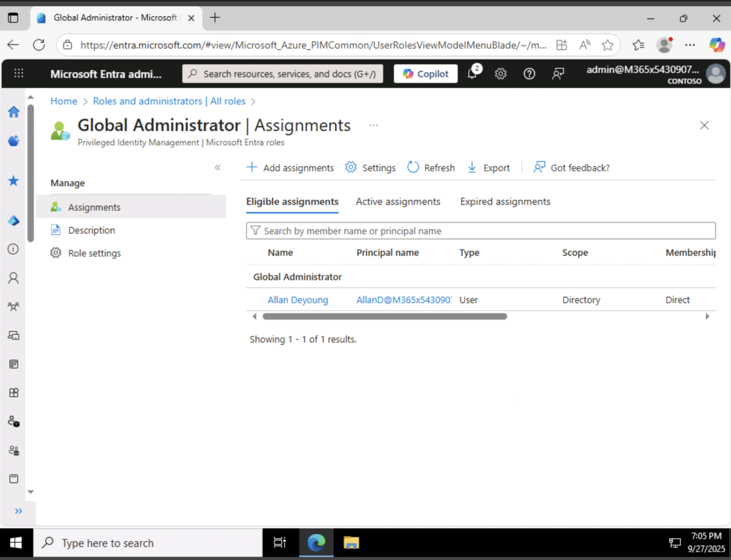Image resolution: width=731 pixels, height=560 pixels.
Task: Open the Help question mark icon
Action: click(529, 74)
